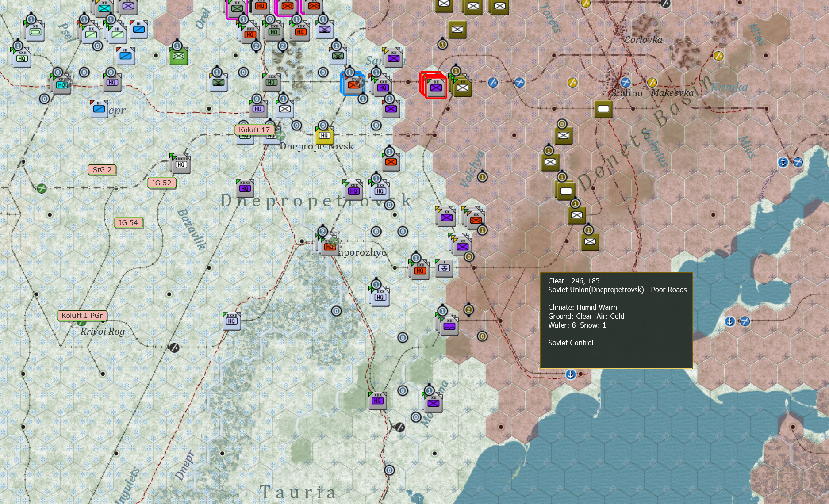Screen dimensions: 829x504
Task: Select the port anchor icon on the Azov coast
Action: [571, 374]
